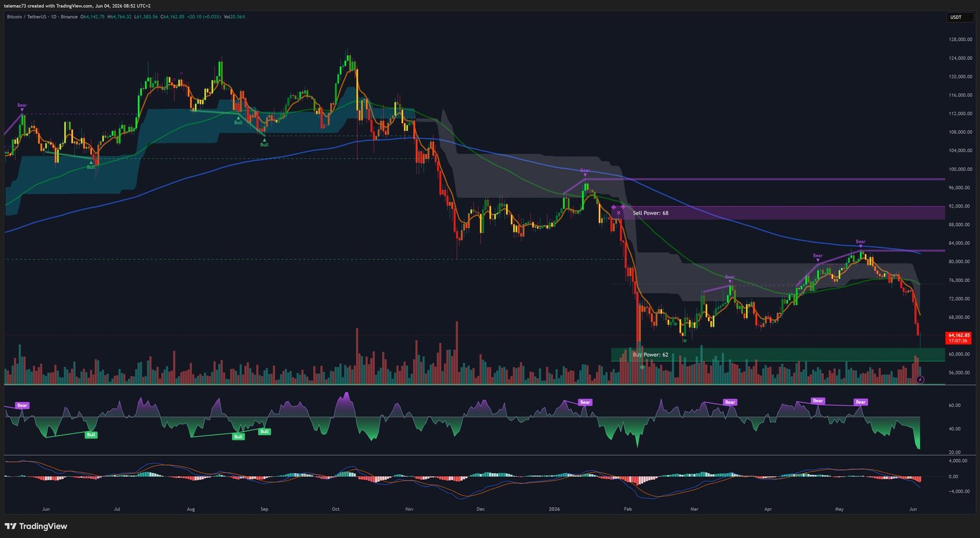
Task: Click the Sep label on the time axis
Action: (264, 509)
